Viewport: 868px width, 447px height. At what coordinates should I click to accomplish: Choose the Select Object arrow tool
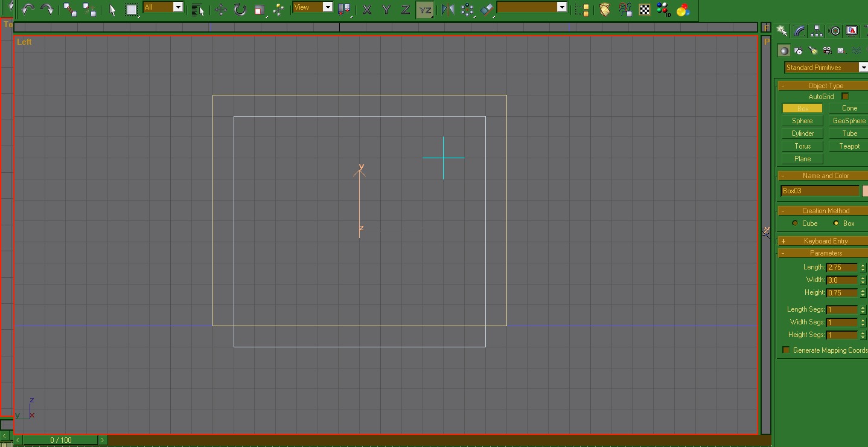(112, 9)
